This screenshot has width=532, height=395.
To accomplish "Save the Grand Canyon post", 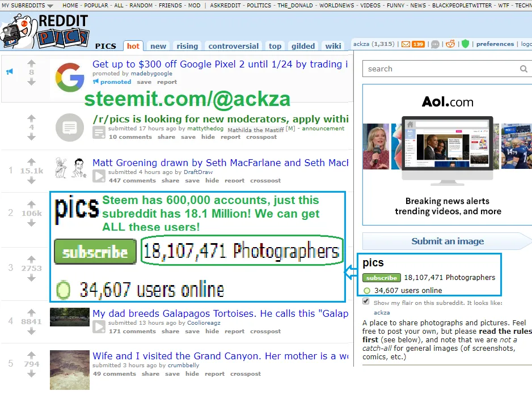I will pyautogui.click(x=172, y=373).
